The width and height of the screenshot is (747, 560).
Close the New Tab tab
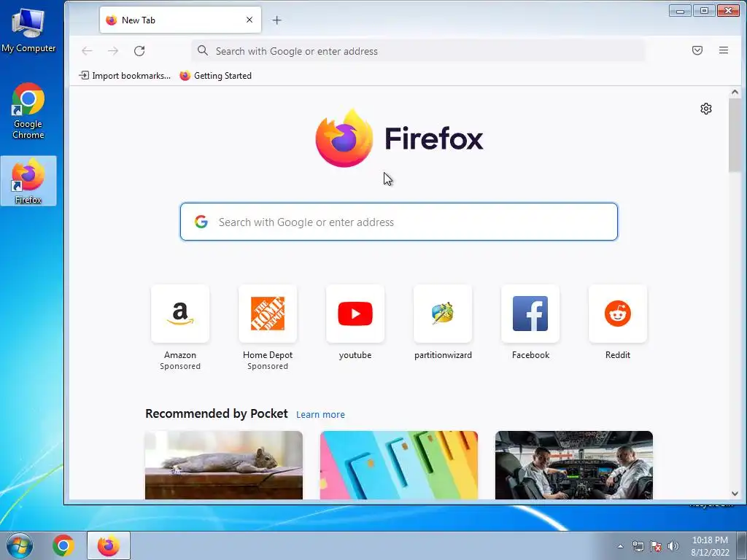tap(249, 20)
